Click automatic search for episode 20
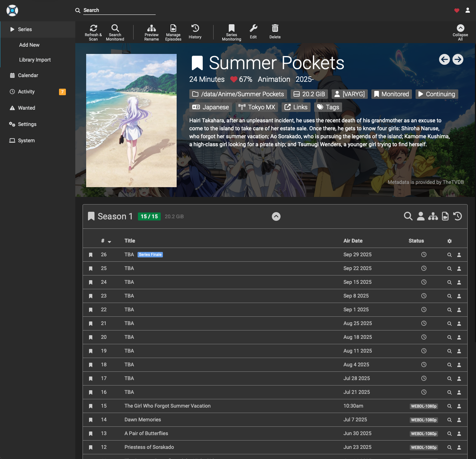Viewport: 476px width, 459px height. tap(449, 337)
